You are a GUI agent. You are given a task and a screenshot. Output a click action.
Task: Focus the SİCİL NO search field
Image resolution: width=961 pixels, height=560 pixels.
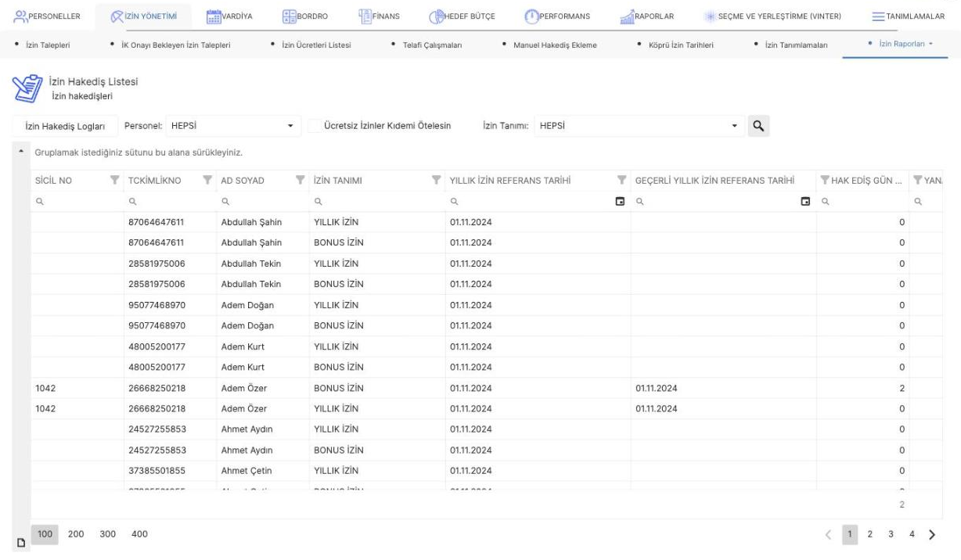(x=77, y=202)
